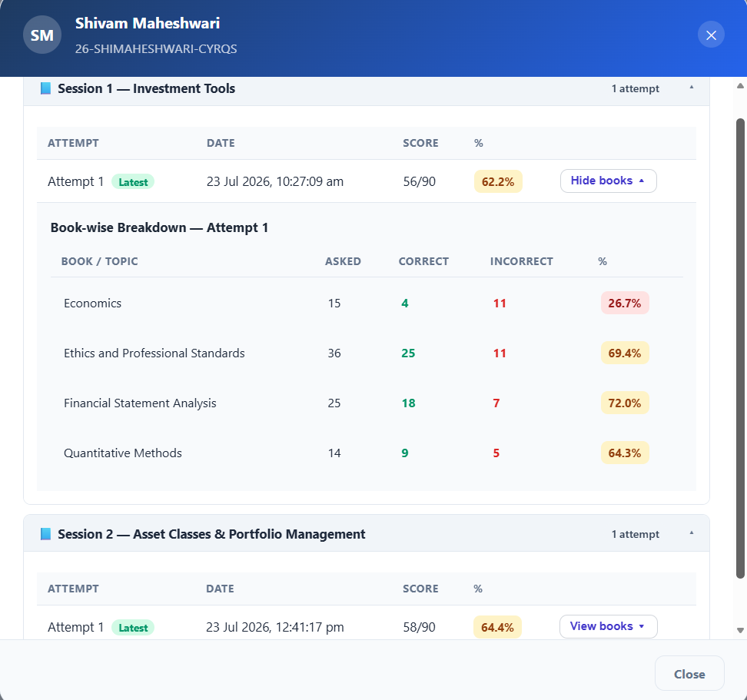Screen dimensions: 747x700
Task: Click the scrollbar up arrow
Action: (x=740, y=86)
